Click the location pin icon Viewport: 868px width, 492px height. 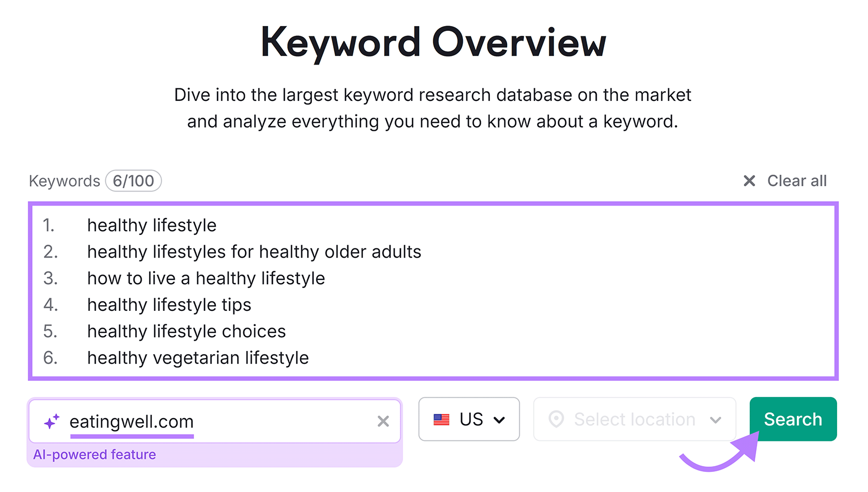pyautogui.click(x=557, y=419)
